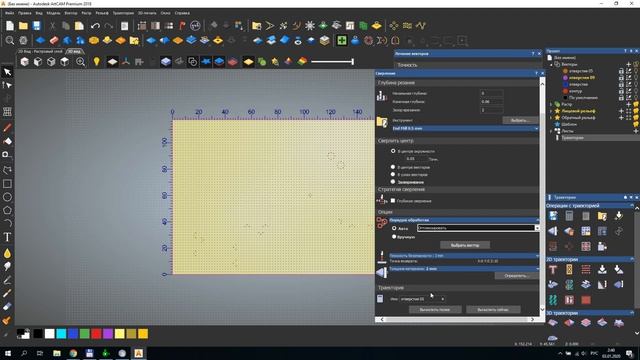This screenshot has width=640, height=360.
Task: Open the 'Траектории' menu
Action: (123, 13)
